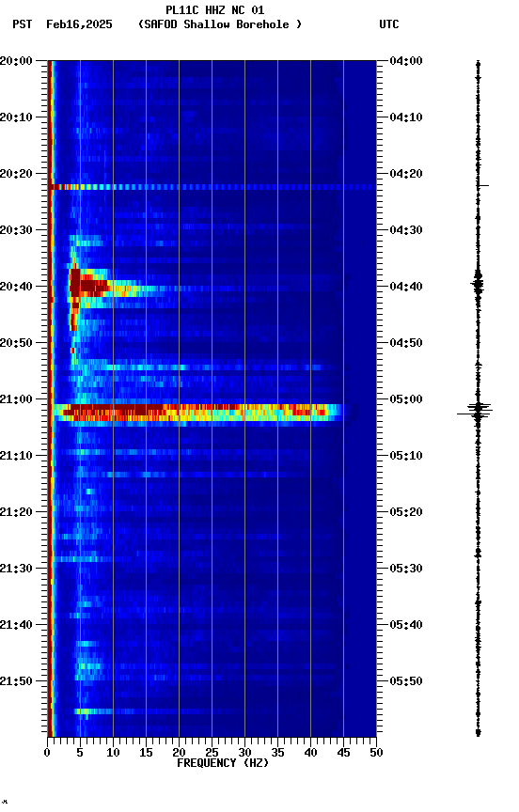Viewport: 519px width, 812px height.
Task: Click the 05:10 UTC time label
Action: [x=406, y=456]
